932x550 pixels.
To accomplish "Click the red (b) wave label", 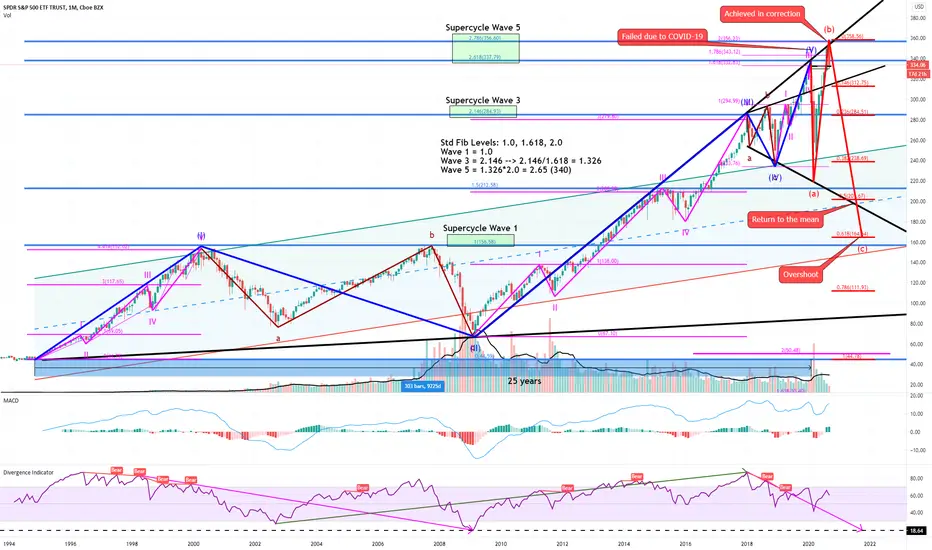I will (829, 29).
